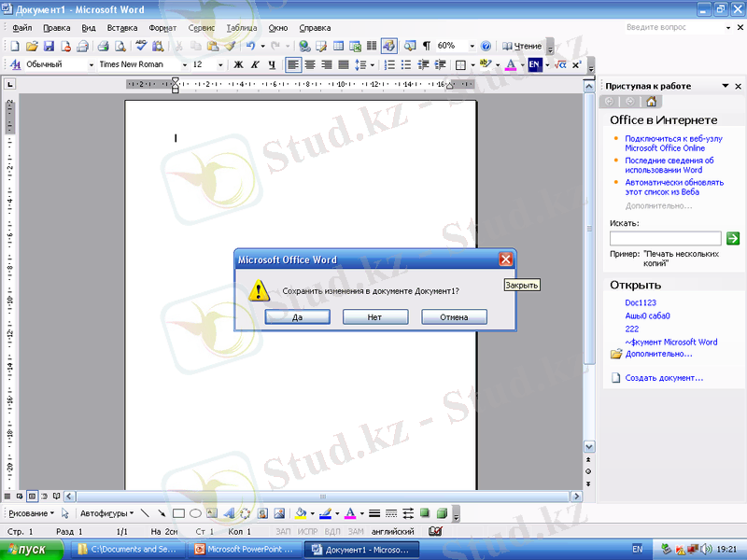Open the Таблица menu
This screenshot has height=560, width=747.
coord(241,28)
